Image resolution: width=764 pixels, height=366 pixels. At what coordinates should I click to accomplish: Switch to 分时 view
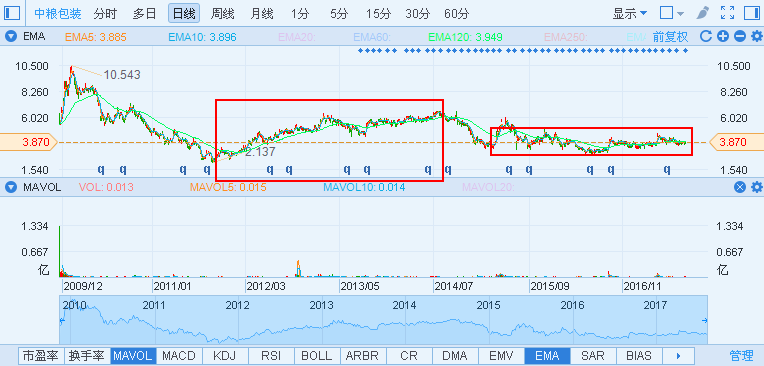pos(105,14)
